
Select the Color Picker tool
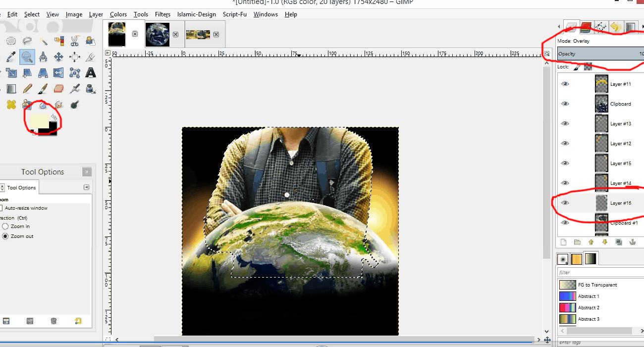[x=11, y=57]
